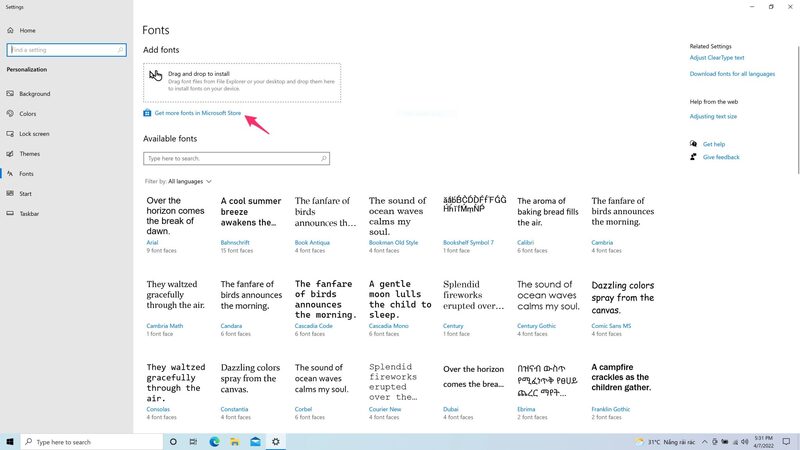This screenshot has width=800, height=450.
Task: Open the Bahnschrift font preview
Action: point(250,224)
